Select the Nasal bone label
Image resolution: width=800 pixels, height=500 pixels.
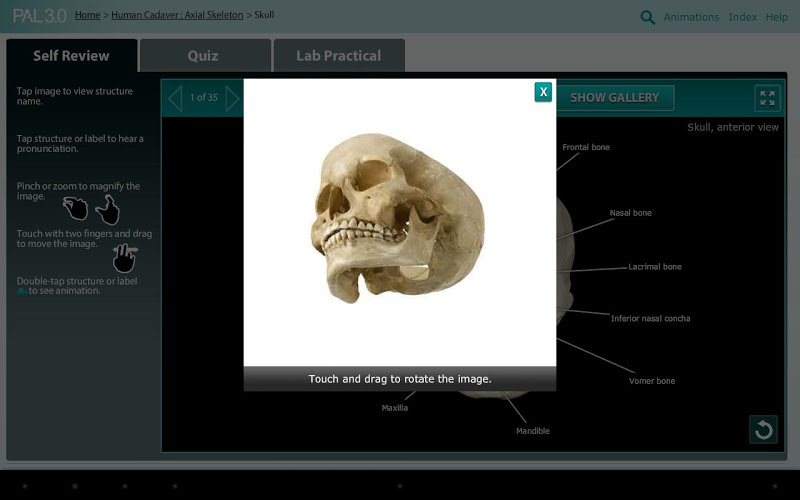[631, 213]
